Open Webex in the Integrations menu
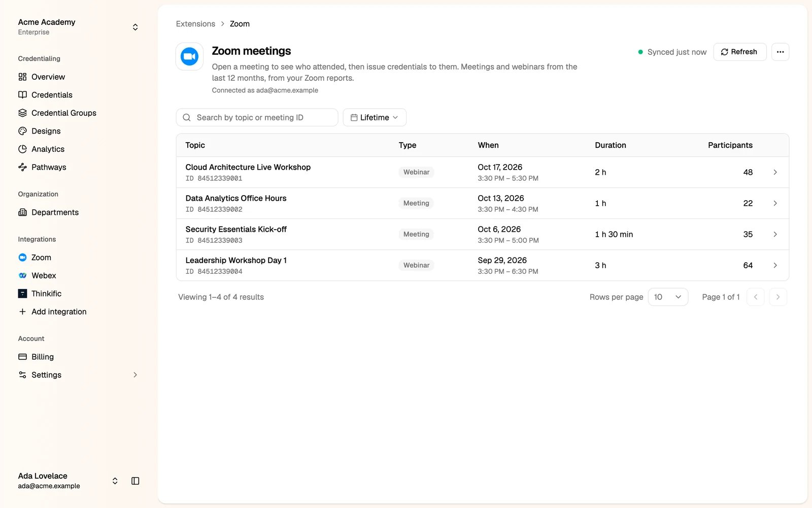This screenshot has width=812, height=508. (x=44, y=275)
